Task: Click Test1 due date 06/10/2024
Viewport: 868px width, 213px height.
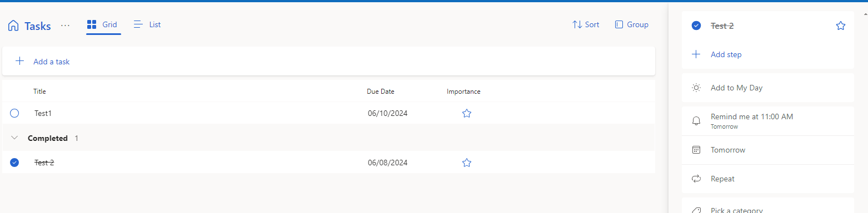Action: [388, 113]
